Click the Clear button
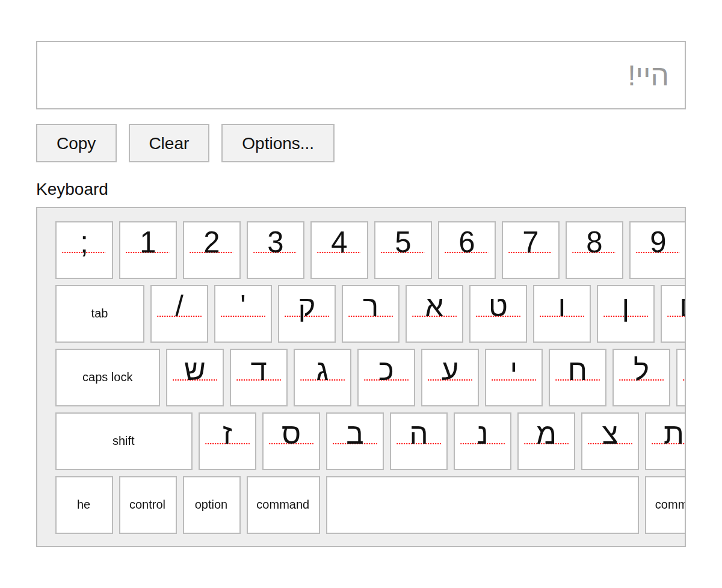The width and height of the screenshot is (722, 588). point(169,143)
